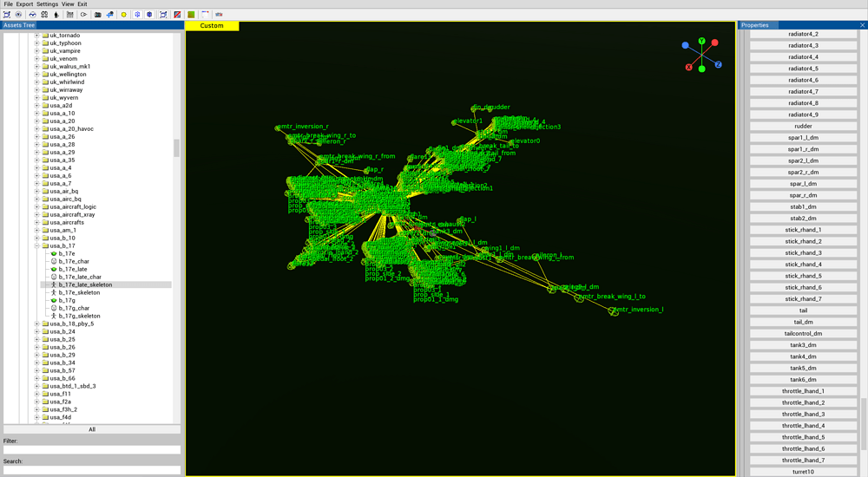Click the tailcontrol_dm button in Properties
868x477 pixels.
click(803, 334)
